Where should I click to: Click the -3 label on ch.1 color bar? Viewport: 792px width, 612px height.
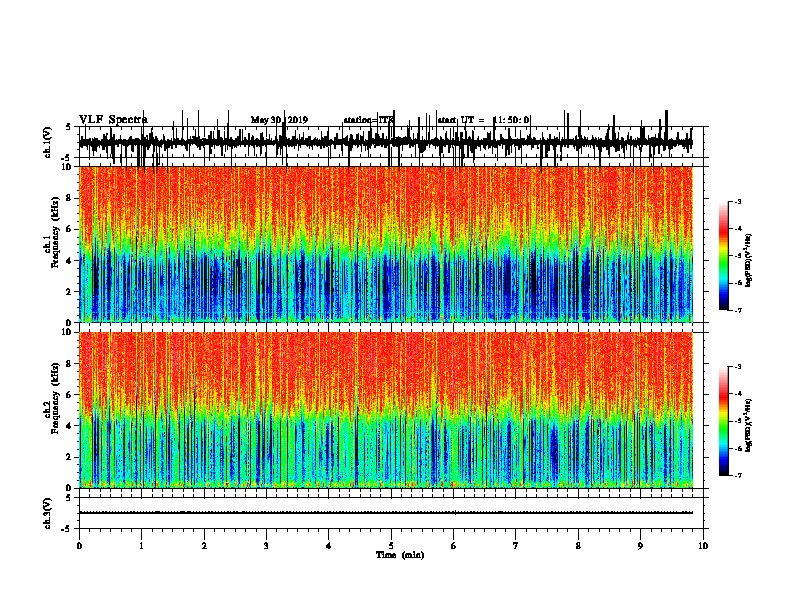pyautogui.click(x=738, y=201)
